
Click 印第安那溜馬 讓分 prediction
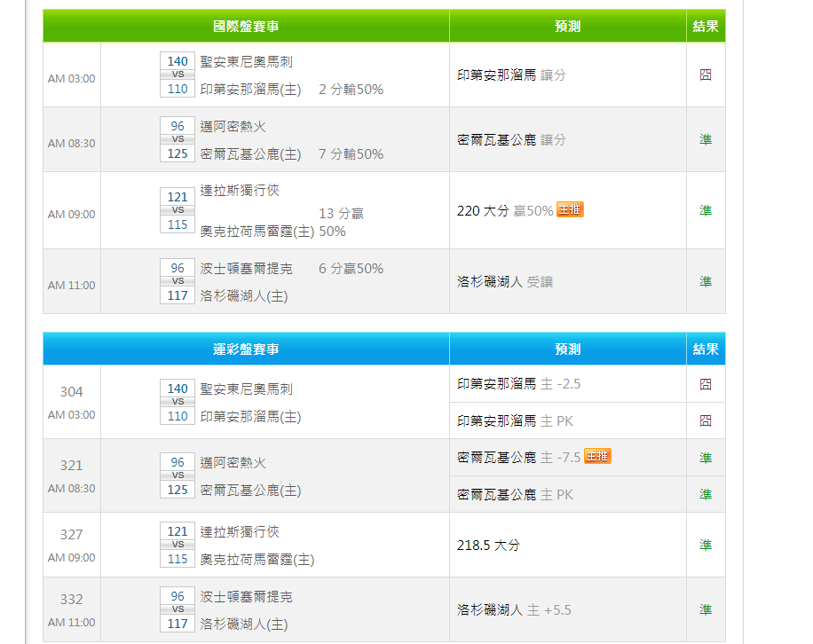(x=511, y=75)
